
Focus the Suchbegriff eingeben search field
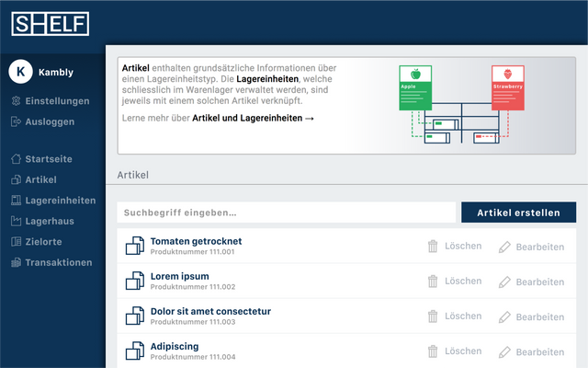pyautogui.click(x=287, y=213)
